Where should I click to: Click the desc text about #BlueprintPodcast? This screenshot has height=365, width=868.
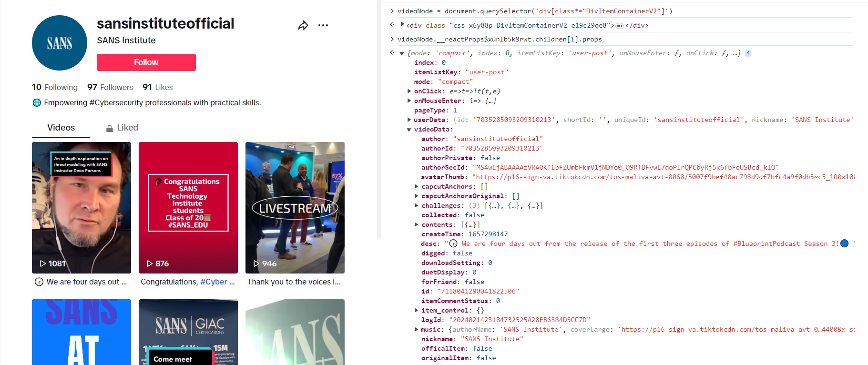[650, 243]
